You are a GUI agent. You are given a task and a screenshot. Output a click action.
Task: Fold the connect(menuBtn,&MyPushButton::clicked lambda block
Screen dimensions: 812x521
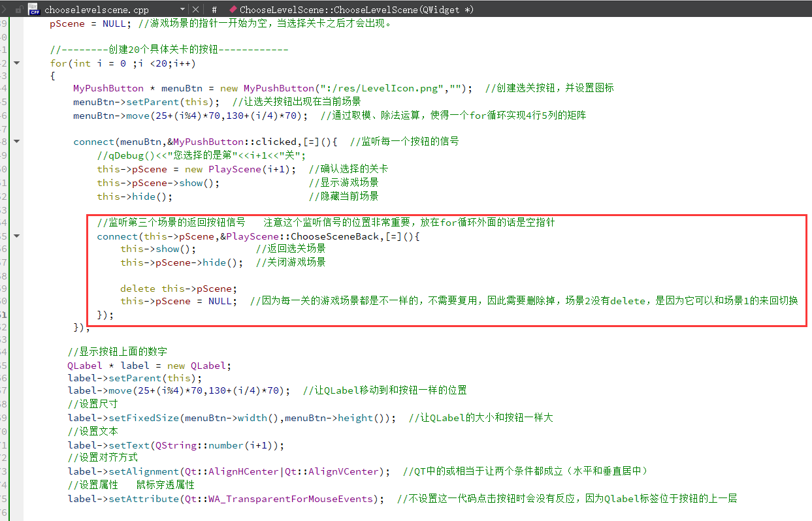(x=16, y=141)
